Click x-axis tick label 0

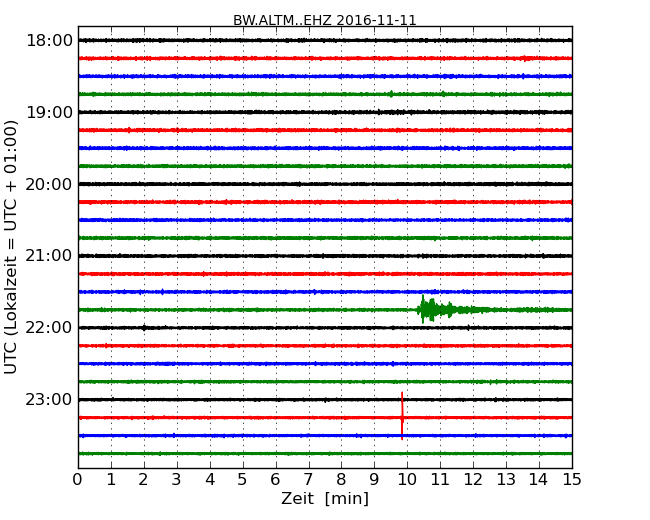tap(78, 480)
